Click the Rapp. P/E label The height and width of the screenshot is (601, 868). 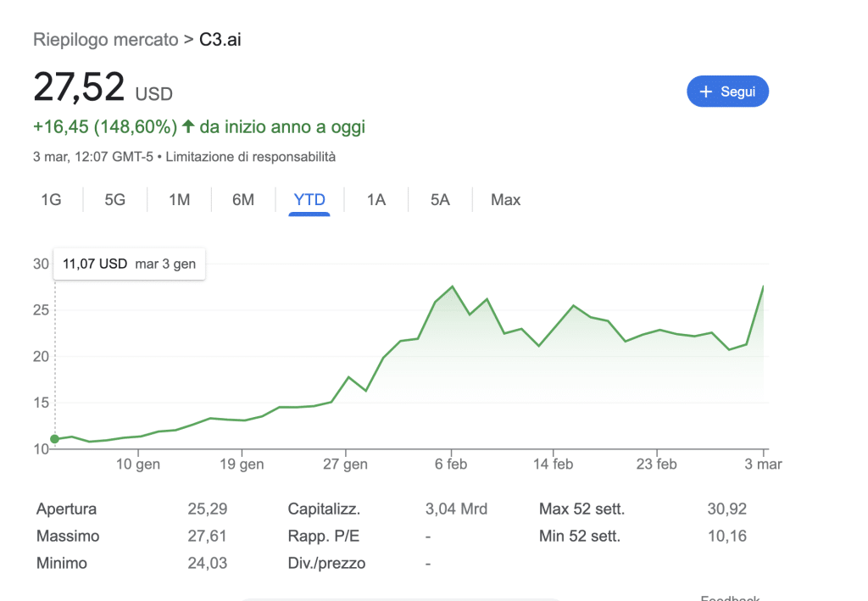[324, 537]
